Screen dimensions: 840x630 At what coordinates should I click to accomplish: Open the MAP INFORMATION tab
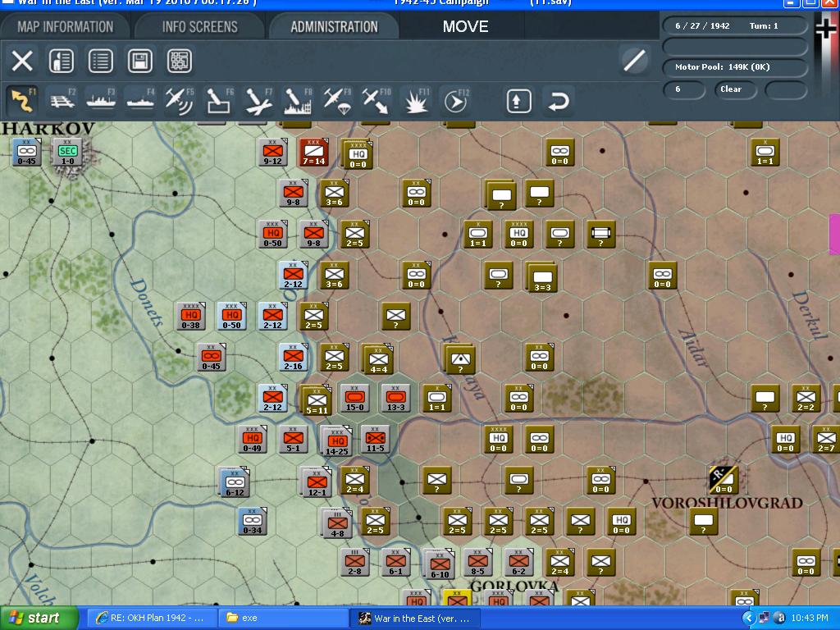click(65, 27)
